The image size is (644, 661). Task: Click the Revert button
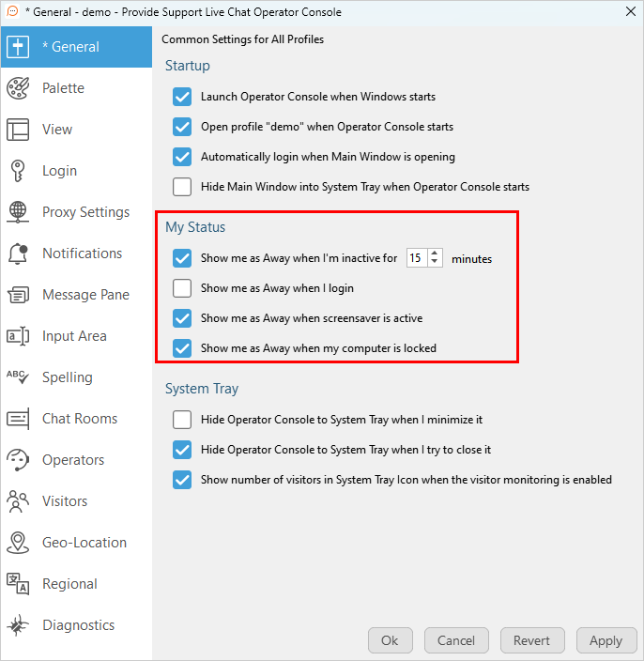point(531,640)
